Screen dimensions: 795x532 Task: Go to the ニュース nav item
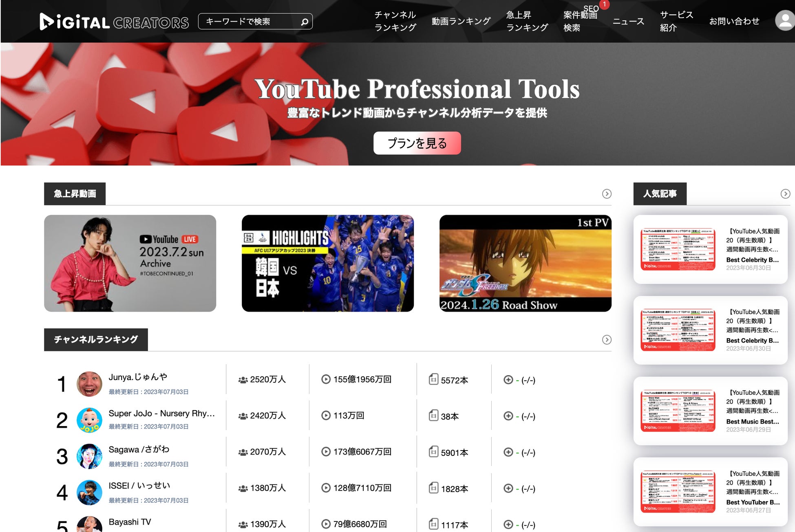[628, 21]
